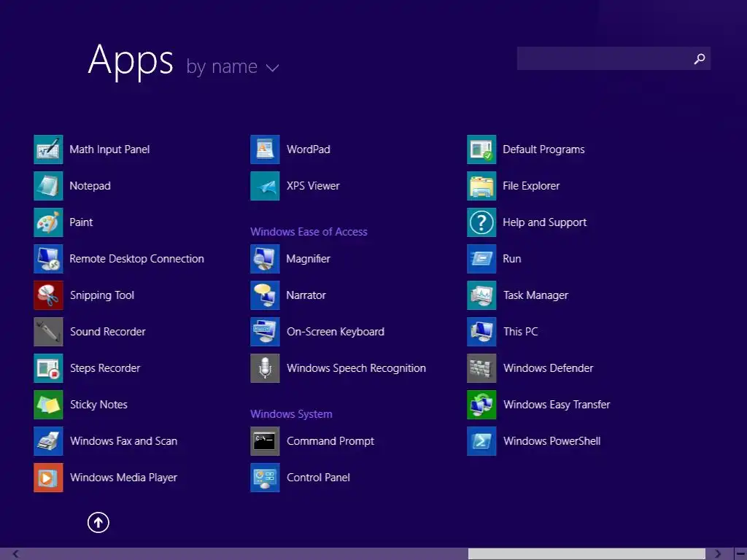Click the 'Windows Ease of Access' group header
The width and height of the screenshot is (747, 560).
pos(309,232)
